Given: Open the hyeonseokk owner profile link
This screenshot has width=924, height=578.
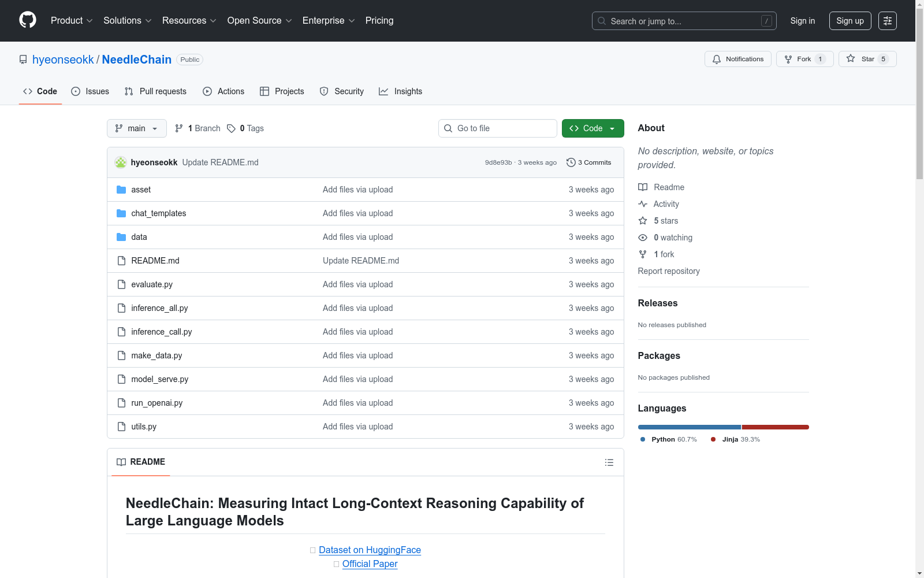Looking at the screenshot, I should tap(63, 60).
